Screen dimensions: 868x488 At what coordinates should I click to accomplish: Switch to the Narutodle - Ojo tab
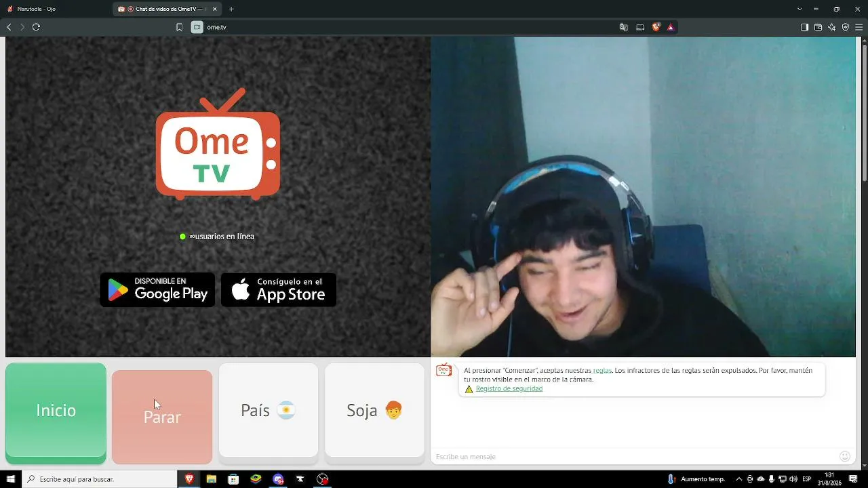[58, 9]
